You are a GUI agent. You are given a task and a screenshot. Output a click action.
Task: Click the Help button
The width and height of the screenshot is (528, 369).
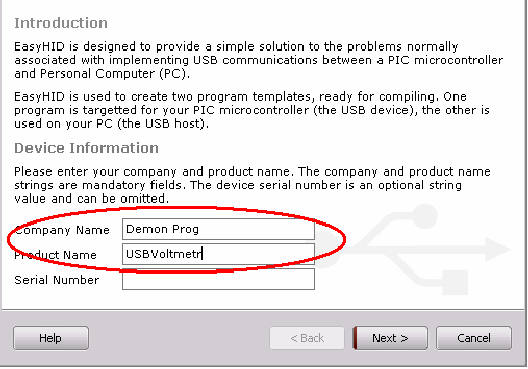pos(51,338)
